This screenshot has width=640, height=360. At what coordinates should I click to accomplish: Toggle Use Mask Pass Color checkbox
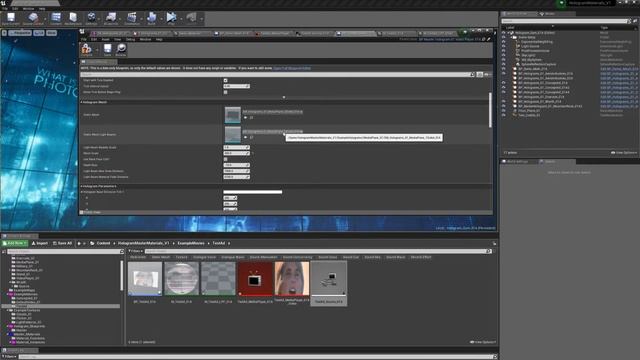(x=225, y=159)
